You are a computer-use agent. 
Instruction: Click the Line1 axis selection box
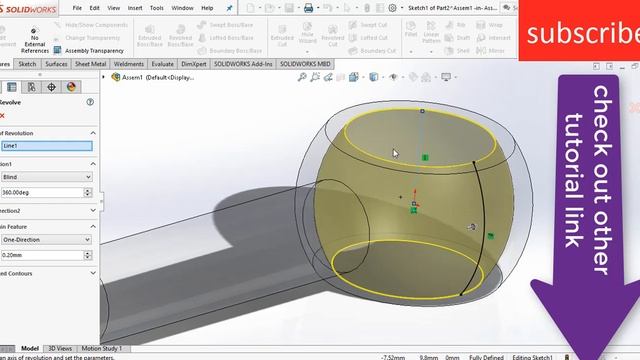coord(47,146)
